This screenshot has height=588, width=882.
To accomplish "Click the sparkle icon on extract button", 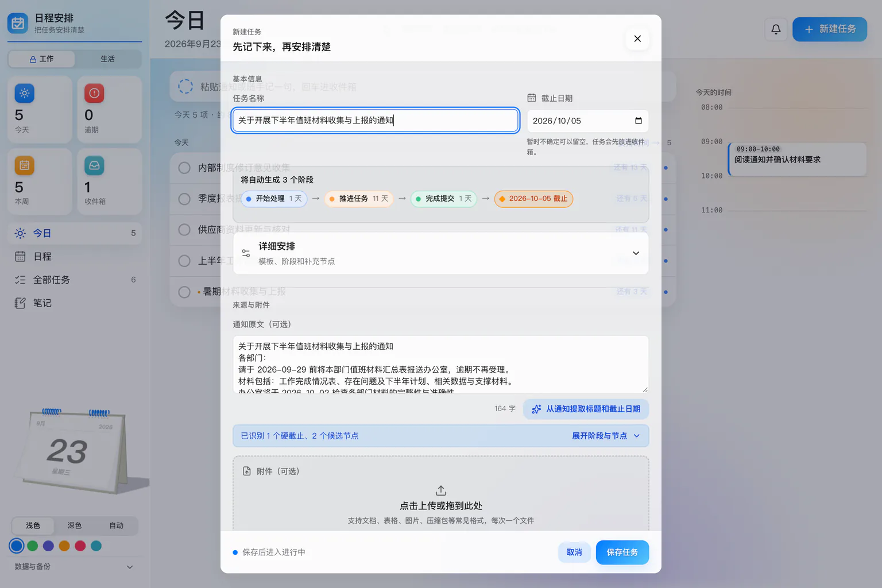I will (536, 409).
